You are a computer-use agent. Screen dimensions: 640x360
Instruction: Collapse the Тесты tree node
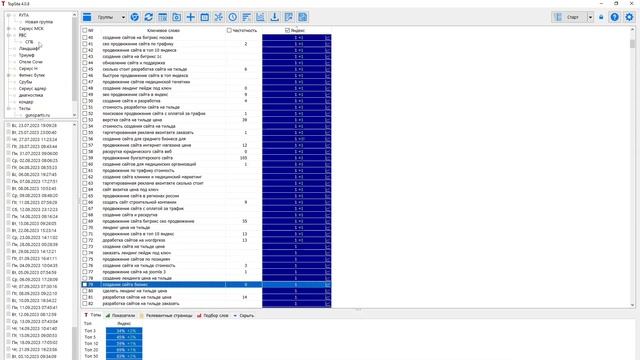[9, 109]
